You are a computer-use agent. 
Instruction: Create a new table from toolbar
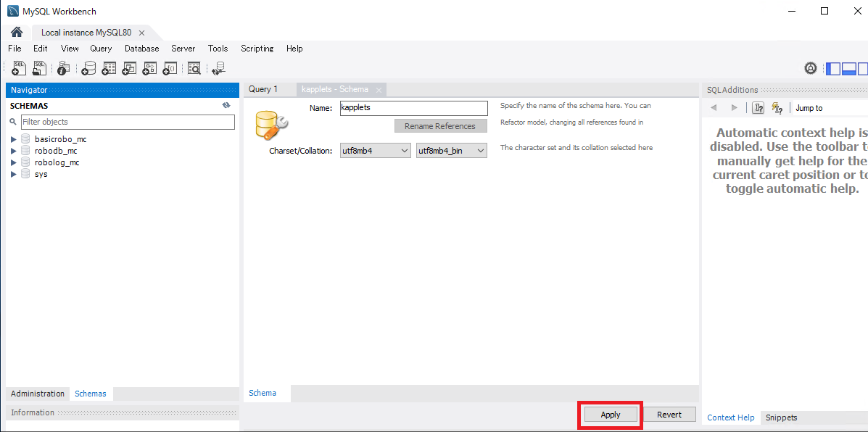pos(109,68)
